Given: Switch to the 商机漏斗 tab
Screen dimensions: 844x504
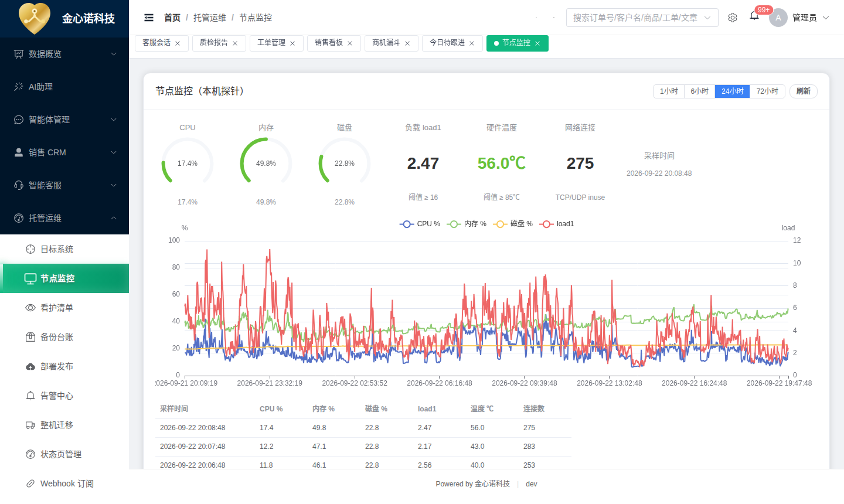Looking at the screenshot, I should (391, 43).
